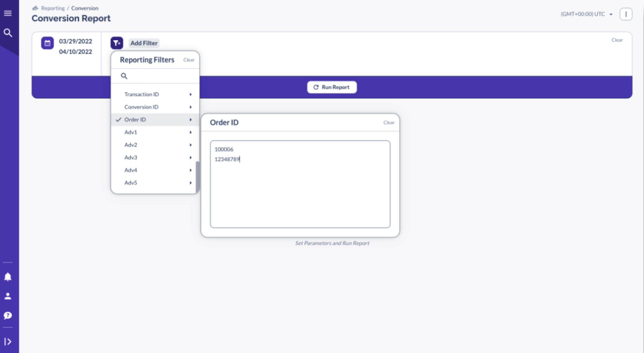Click the filter list scrollbar
Screen dimensions: 644x353
pyautogui.click(x=197, y=177)
